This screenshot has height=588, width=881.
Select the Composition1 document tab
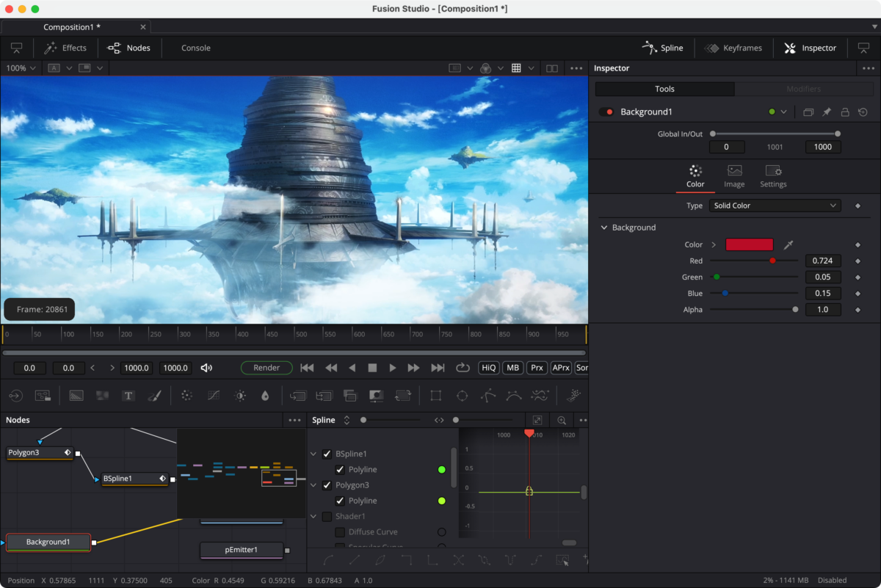tap(72, 27)
